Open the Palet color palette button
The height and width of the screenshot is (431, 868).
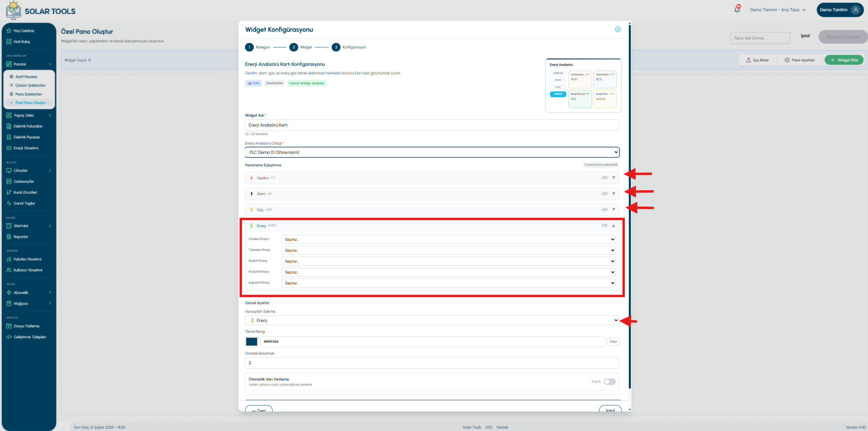613,342
